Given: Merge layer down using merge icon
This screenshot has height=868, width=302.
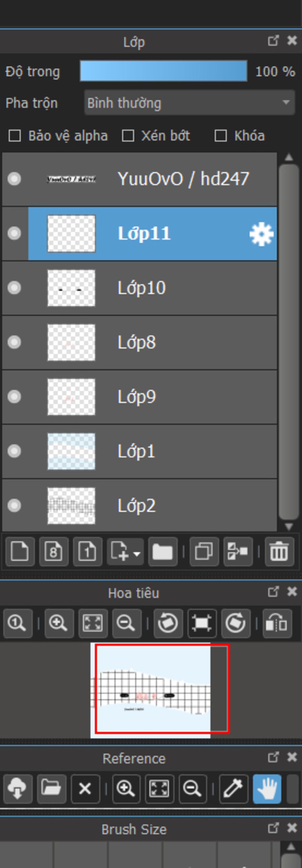Looking at the screenshot, I should [237, 552].
